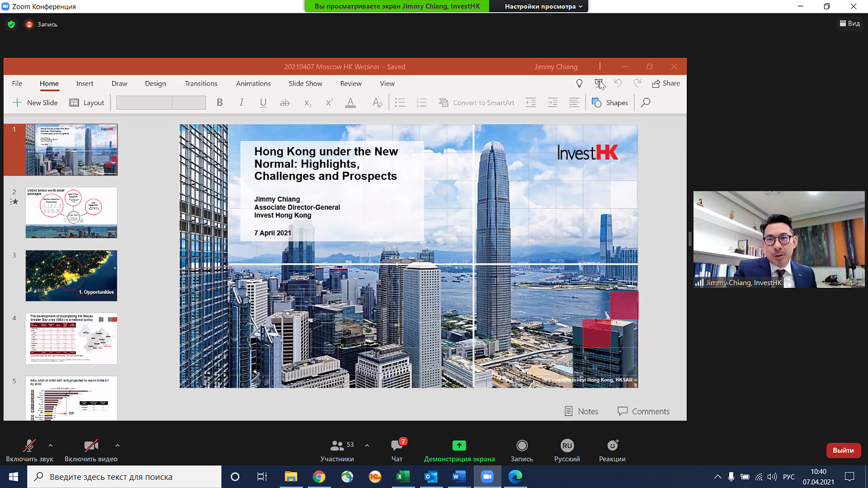Leave the Zoom meeting
868x488 pixels.
point(843,450)
